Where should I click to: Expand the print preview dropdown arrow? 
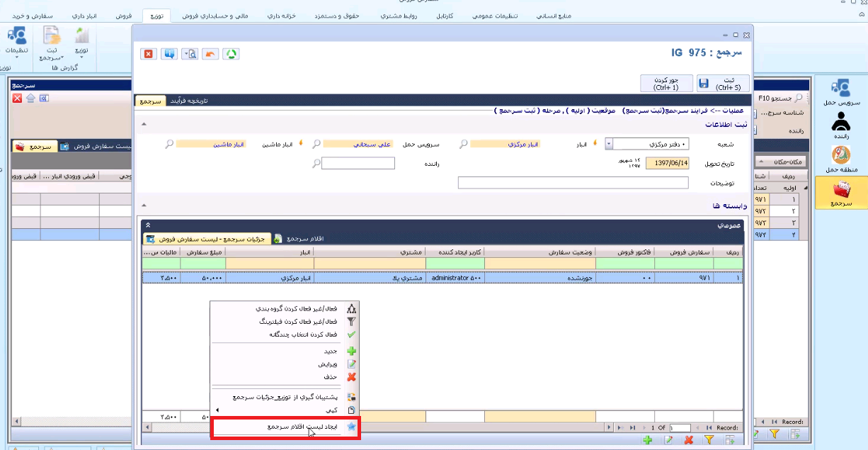tap(185, 54)
